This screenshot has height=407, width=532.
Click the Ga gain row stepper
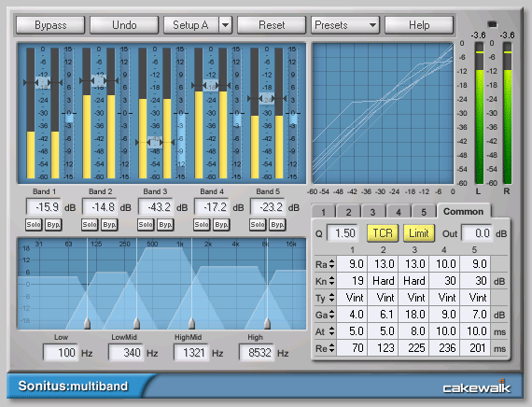(331, 315)
